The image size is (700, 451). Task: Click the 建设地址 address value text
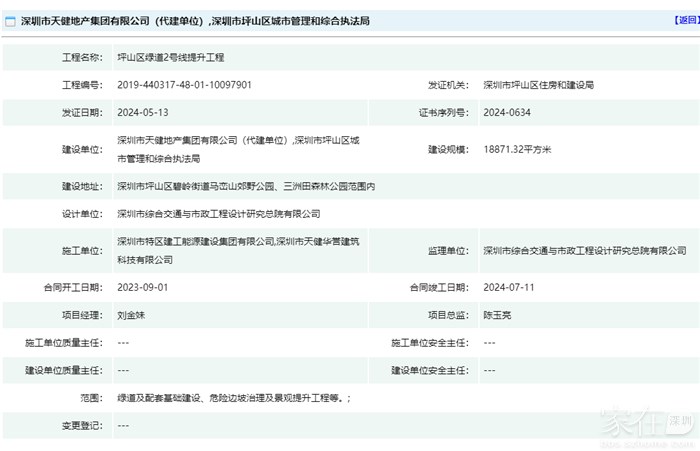point(245,185)
